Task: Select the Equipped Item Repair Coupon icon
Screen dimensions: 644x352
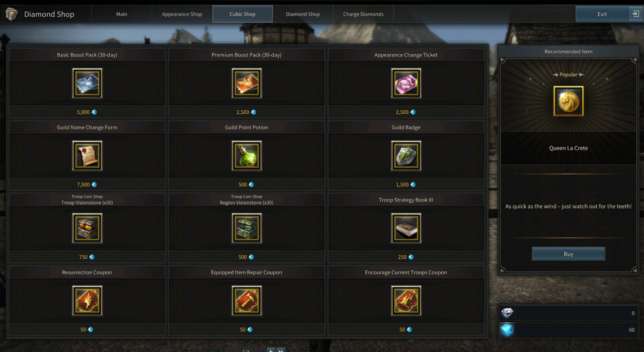Action: (x=247, y=301)
